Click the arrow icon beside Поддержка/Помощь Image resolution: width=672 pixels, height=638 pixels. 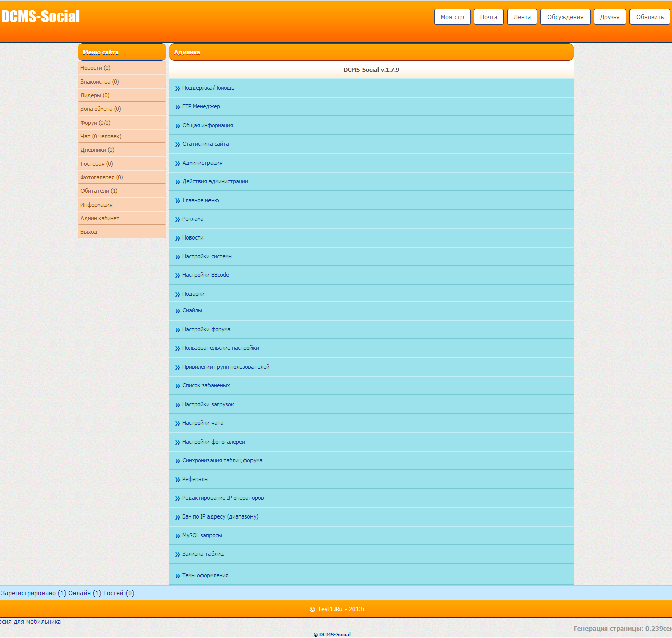coord(178,88)
